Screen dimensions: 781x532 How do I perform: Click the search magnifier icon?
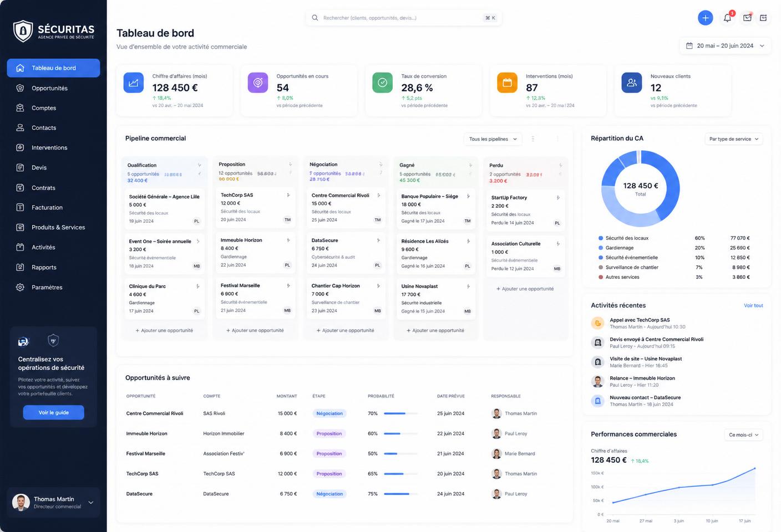coord(315,18)
